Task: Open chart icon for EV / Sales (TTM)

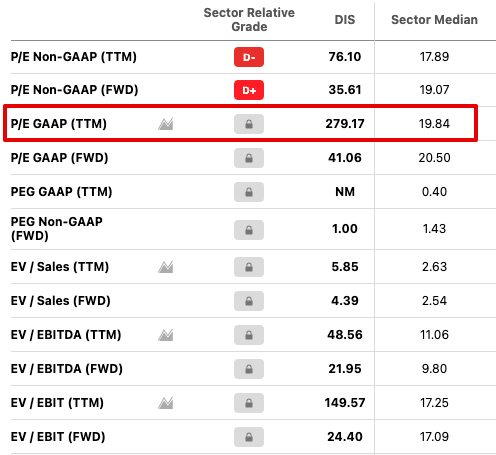Action: (x=166, y=267)
